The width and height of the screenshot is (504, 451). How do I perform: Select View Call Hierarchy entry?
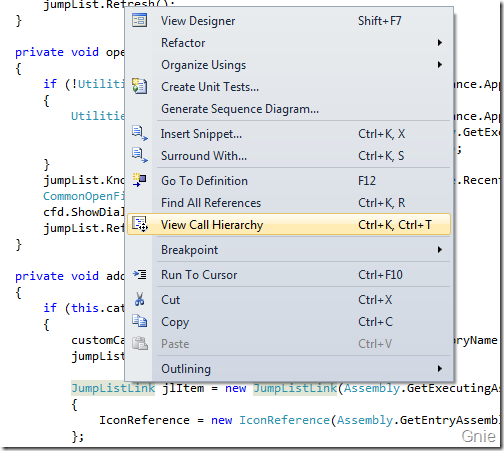click(x=289, y=224)
